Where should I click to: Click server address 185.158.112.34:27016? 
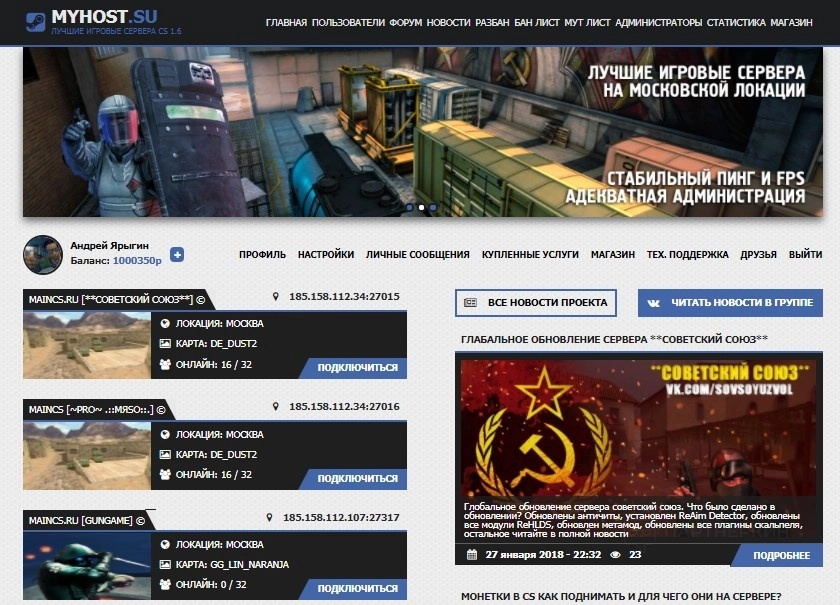tap(344, 407)
